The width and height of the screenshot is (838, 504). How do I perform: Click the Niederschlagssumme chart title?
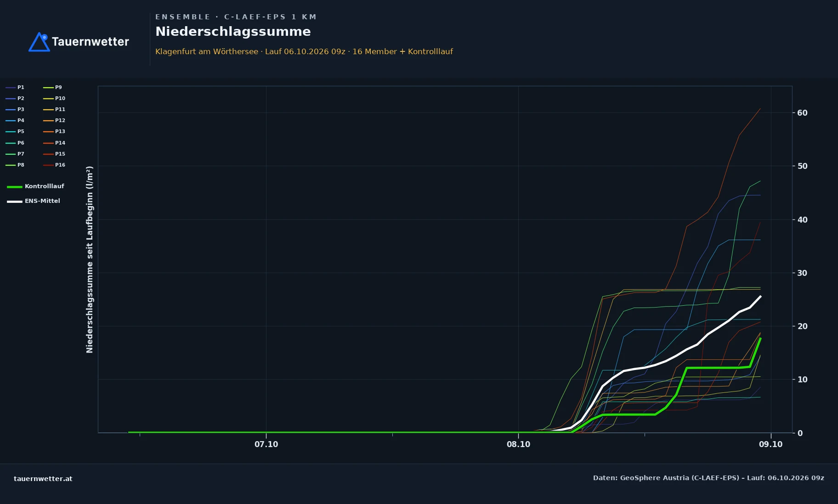pyautogui.click(x=233, y=32)
